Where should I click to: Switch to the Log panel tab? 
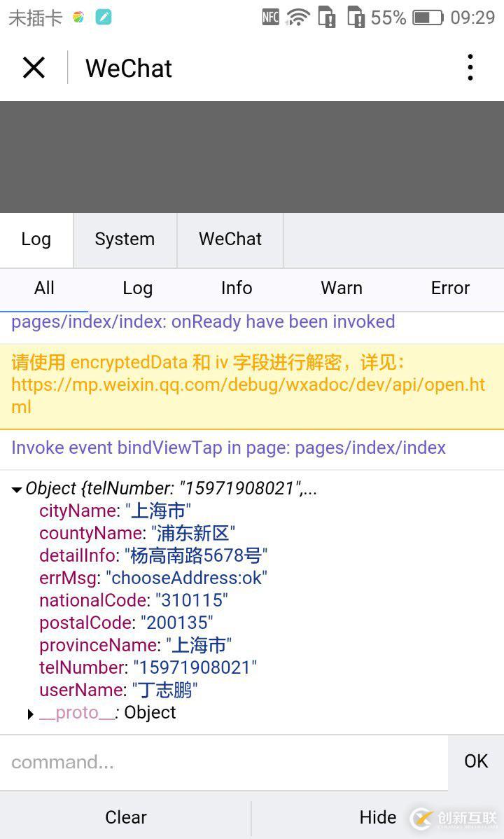(36, 240)
